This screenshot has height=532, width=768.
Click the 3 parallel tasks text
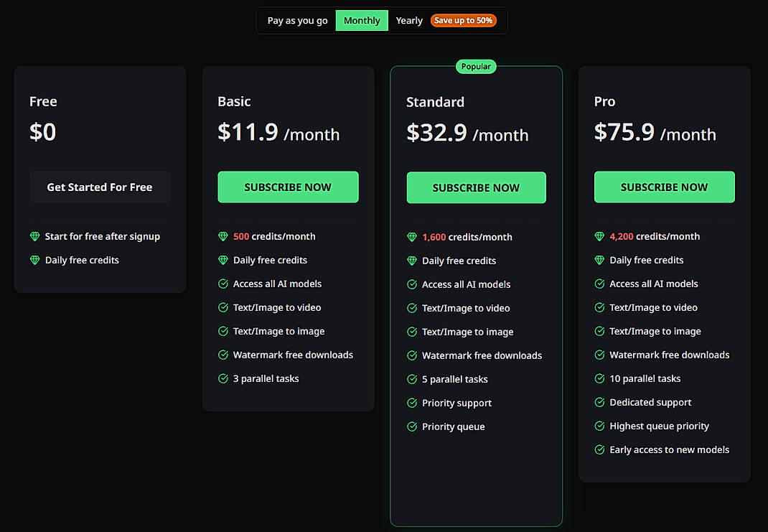click(x=266, y=378)
